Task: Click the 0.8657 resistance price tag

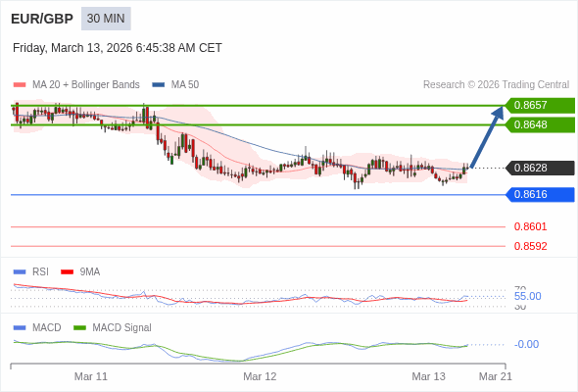Action: point(540,106)
